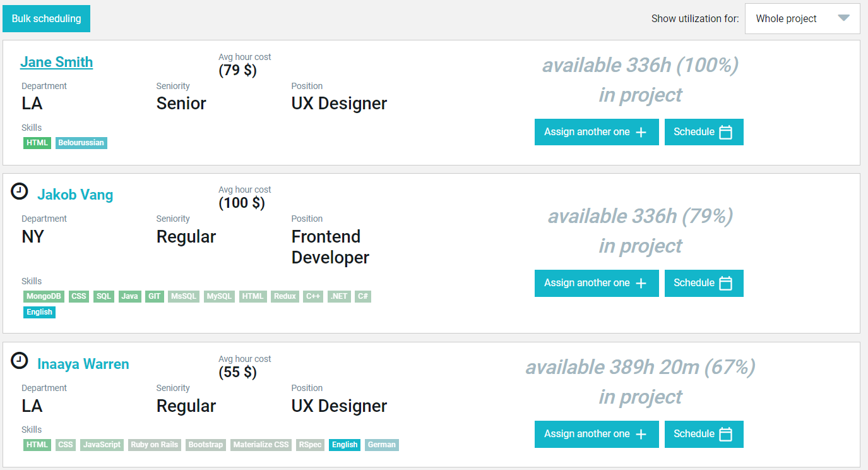868x470 pixels.
Task: Open Jakob Vang's profile link
Action: click(75, 195)
